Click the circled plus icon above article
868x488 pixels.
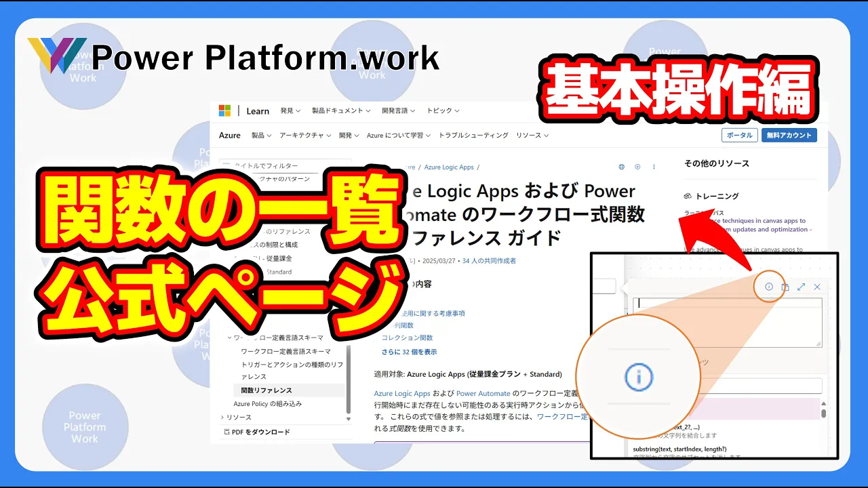(637, 167)
